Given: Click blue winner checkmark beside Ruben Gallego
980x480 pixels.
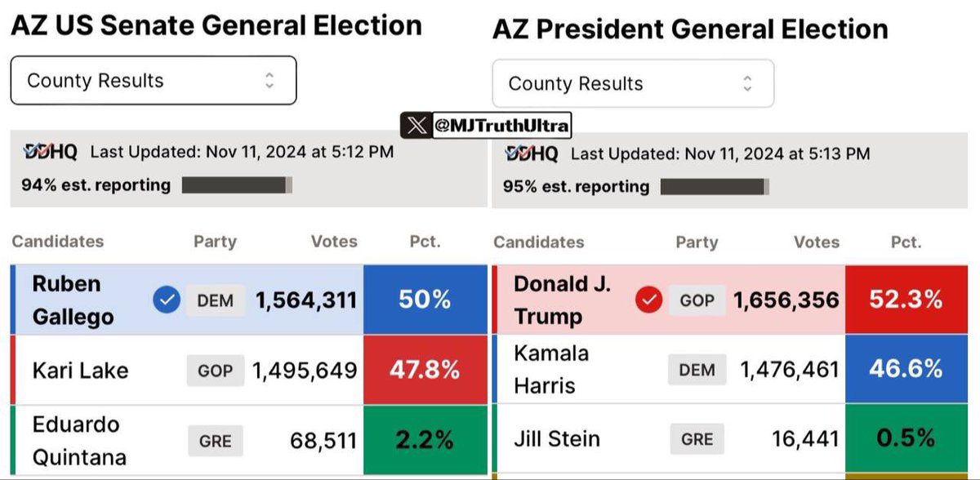Looking at the screenshot, I should click(x=166, y=300).
